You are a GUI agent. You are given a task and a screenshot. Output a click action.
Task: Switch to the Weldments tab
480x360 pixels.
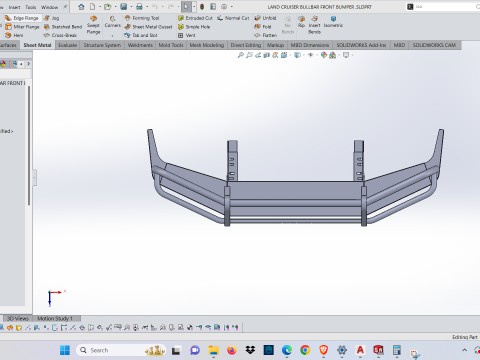(x=140, y=45)
